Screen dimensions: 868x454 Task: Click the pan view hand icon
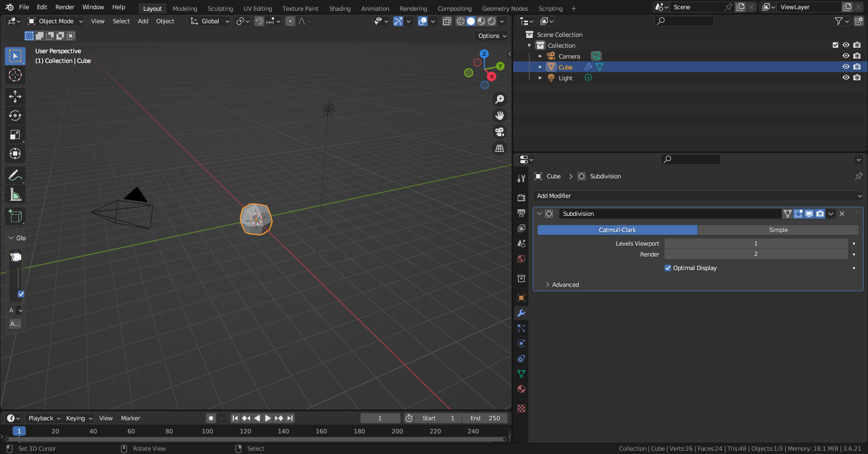[x=500, y=116]
